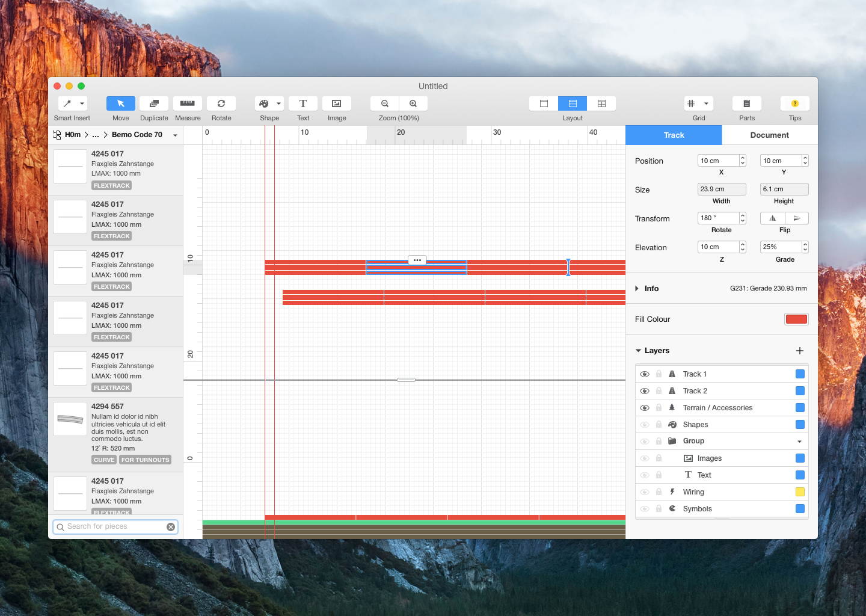Click the Duplicate toolbar icon
The image size is (866, 616).
click(x=154, y=103)
